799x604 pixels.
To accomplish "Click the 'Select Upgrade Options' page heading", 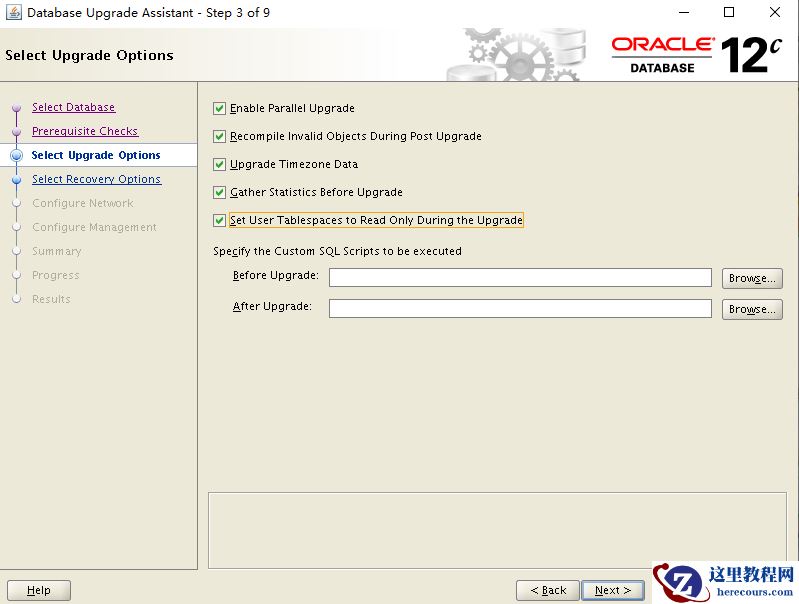I will click(89, 55).
